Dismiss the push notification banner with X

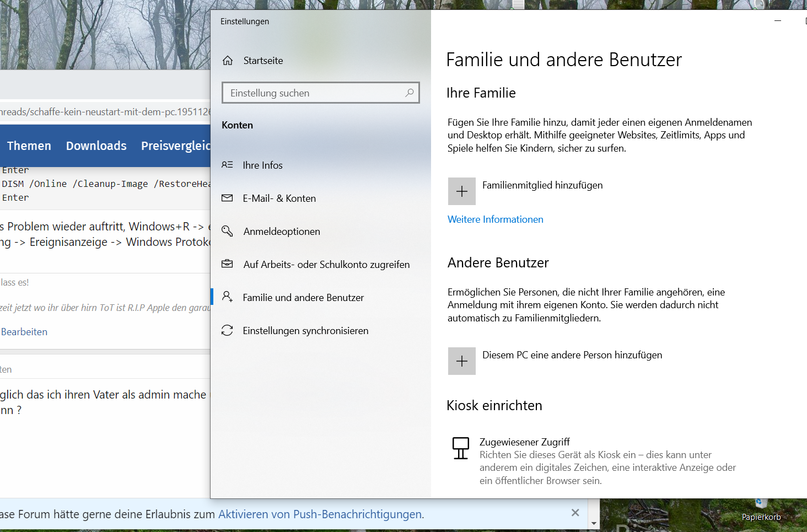(575, 513)
